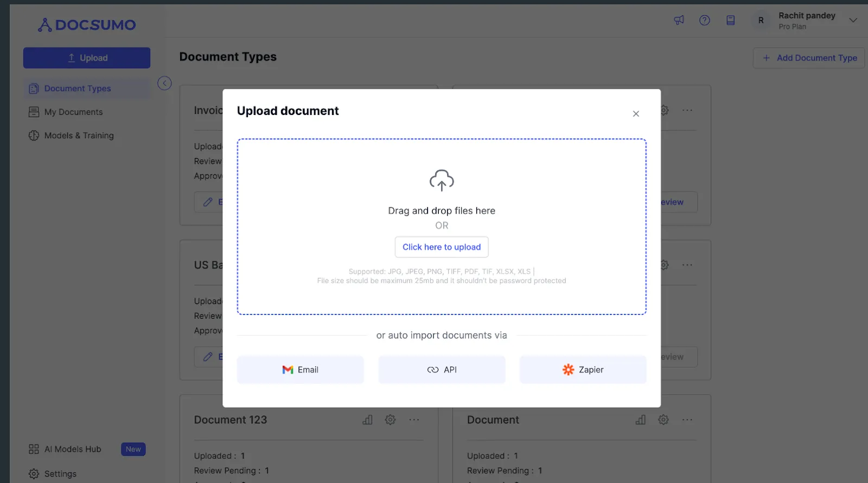Open analytics icon on Document 123 card

[367, 420]
